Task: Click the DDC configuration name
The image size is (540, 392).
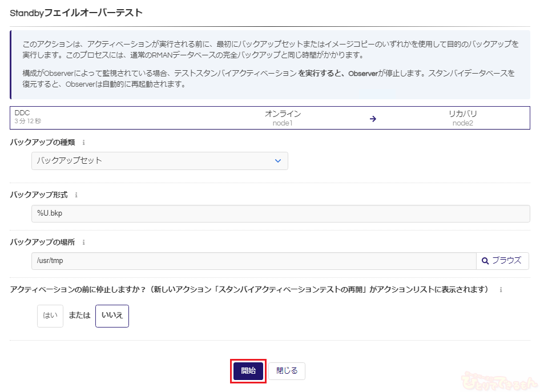Action: click(x=22, y=113)
